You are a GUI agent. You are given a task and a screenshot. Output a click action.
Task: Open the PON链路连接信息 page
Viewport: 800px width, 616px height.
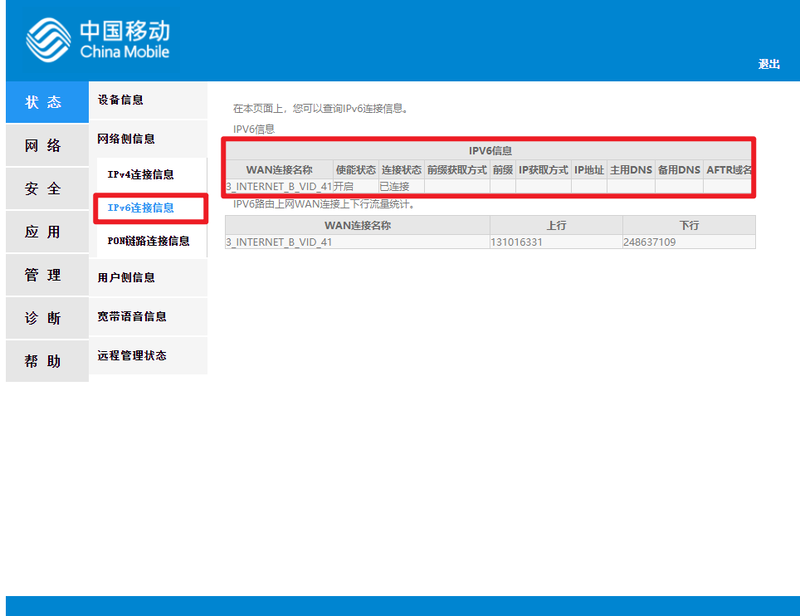pyautogui.click(x=147, y=241)
